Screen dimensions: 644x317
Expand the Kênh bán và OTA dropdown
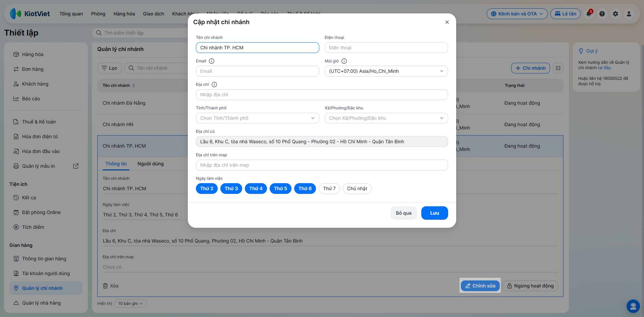click(x=517, y=14)
